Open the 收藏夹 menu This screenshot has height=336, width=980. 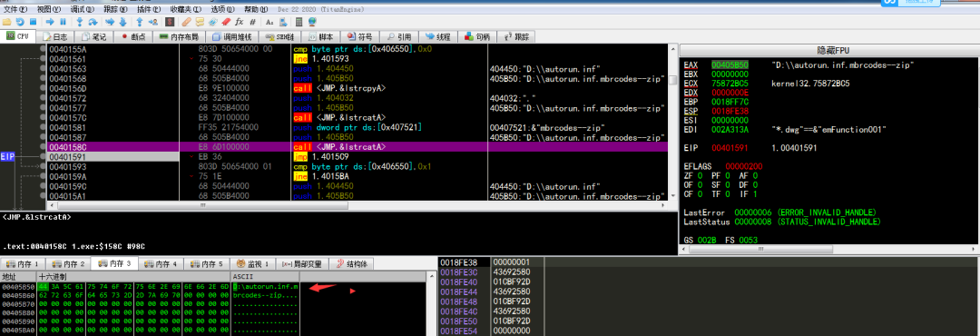(x=186, y=9)
